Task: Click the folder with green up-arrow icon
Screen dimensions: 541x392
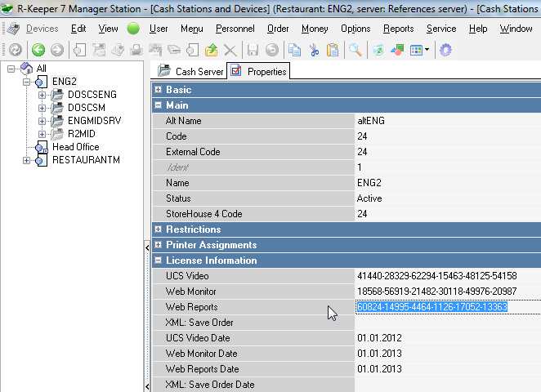Action: tap(211, 50)
